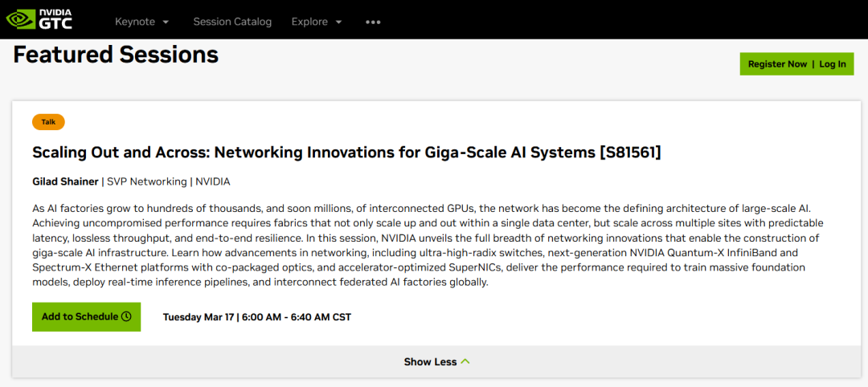Open the Keynote menu
This screenshot has height=387, width=868.
(x=133, y=22)
